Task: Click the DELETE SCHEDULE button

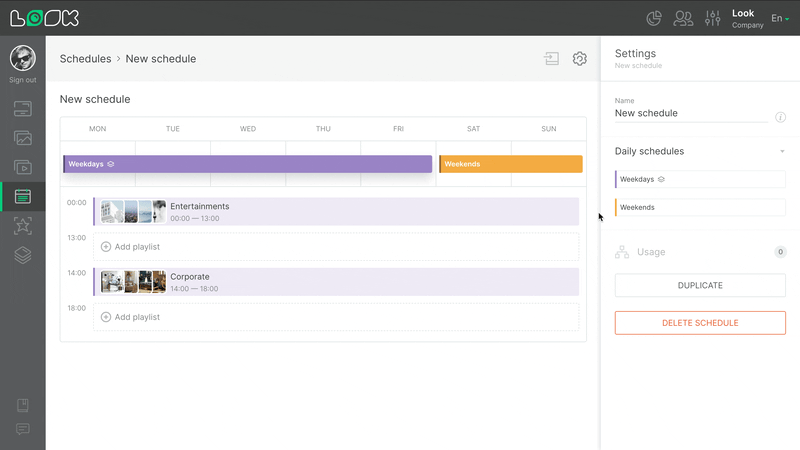Action: (x=700, y=323)
